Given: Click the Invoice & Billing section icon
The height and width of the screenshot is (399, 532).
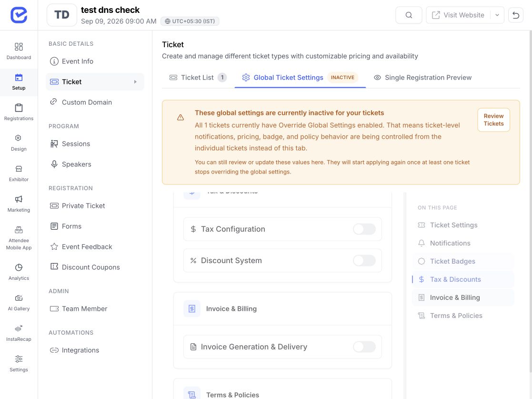Looking at the screenshot, I should [192, 309].
